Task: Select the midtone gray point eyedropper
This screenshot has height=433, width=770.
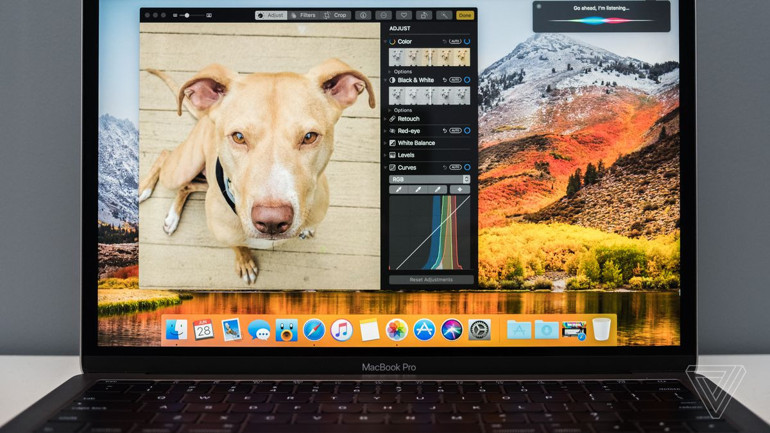Action: (418, 189)
